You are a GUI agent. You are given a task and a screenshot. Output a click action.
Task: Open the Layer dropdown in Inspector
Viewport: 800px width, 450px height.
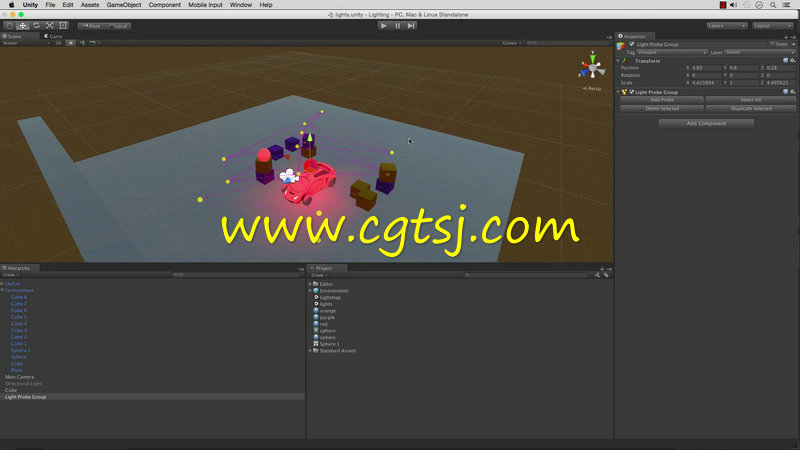pos(760,52)
